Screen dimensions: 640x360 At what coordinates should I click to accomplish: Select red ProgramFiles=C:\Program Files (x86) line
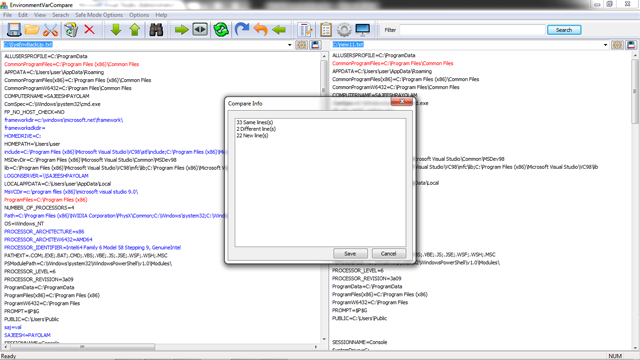pos(46,200)
